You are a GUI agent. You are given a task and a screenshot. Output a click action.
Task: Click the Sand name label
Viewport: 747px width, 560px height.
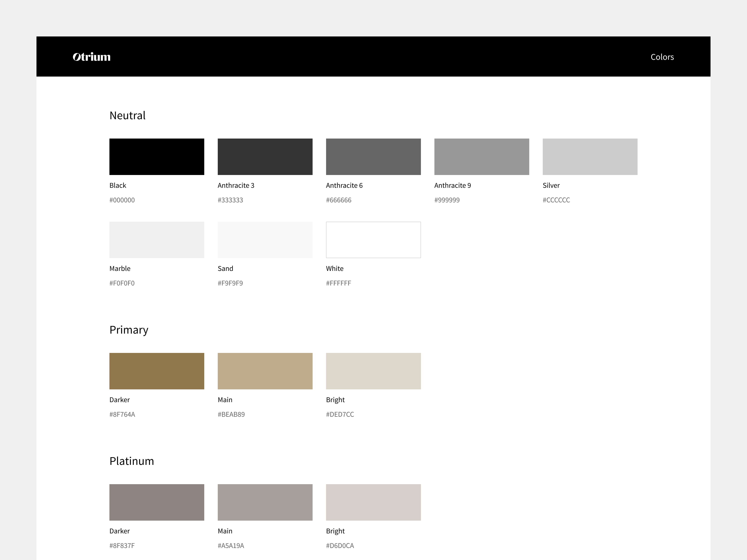(226, 268)
